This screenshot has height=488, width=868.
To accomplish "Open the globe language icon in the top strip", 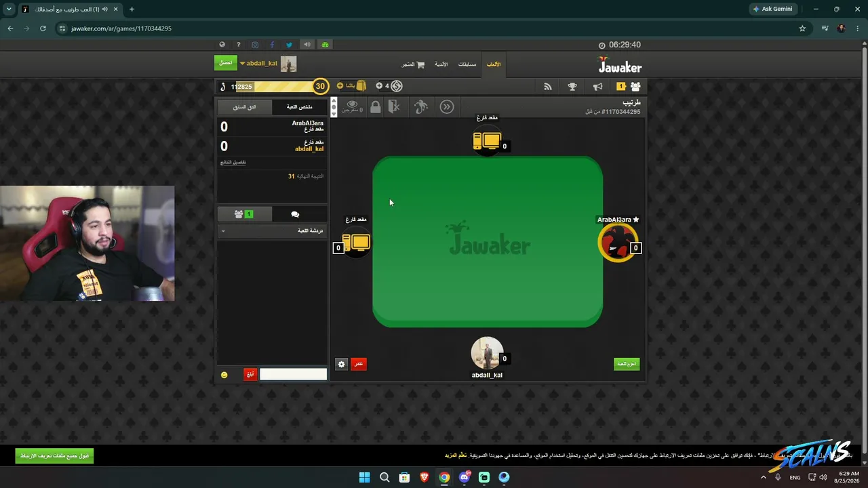I will pyautogui.click(x=222, y=45).
